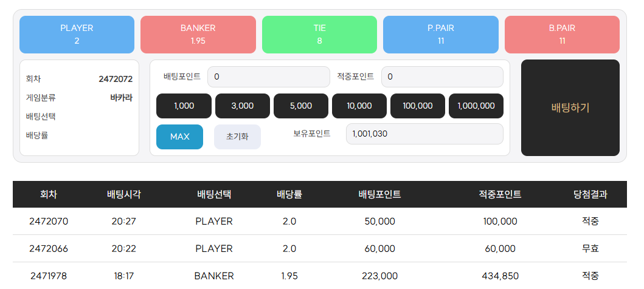Add 3,000 points to the bet

tap(242, 106)
